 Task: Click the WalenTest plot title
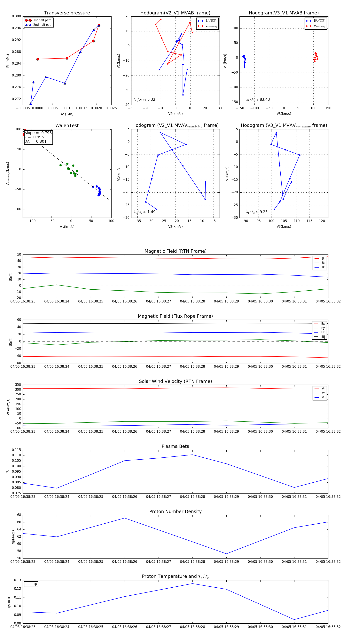(x=67, y=125)
